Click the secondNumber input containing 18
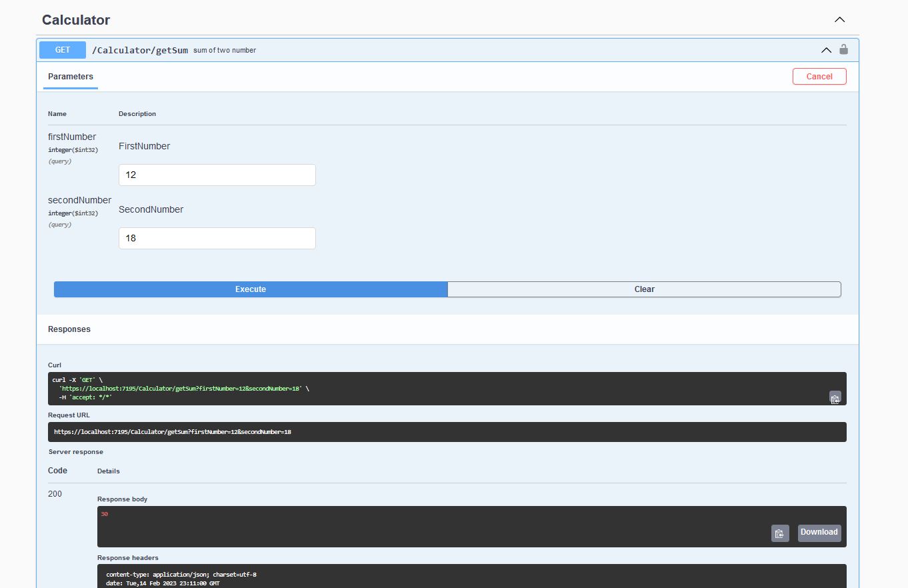Image resolution: width=908 pixels, height=588 pixels. [x=217, y=238]
